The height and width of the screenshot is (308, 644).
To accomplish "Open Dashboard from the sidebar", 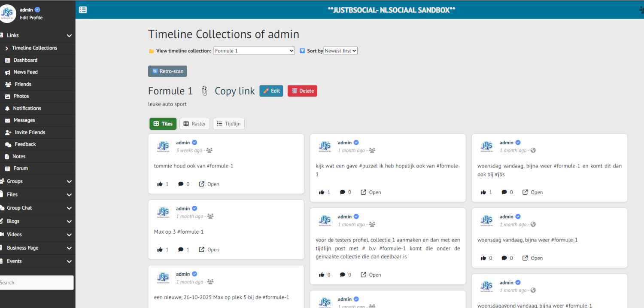I will tap(25, 60).
